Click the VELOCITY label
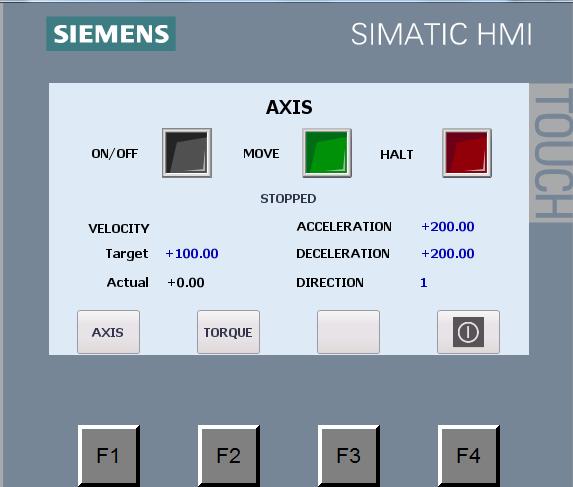573x487 pixels. pyautogui.click(x=119, y=229)
